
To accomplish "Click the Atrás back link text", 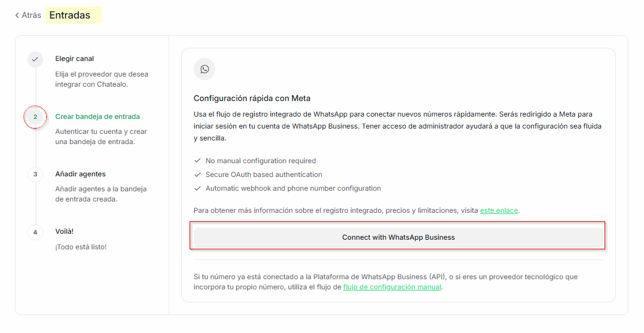I will (x=31, y=15).
